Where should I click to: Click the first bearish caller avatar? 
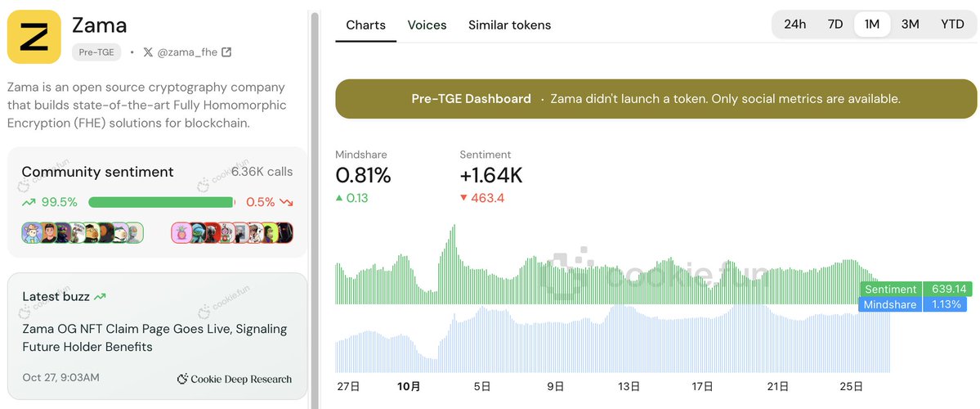click(x=181, y=233)
